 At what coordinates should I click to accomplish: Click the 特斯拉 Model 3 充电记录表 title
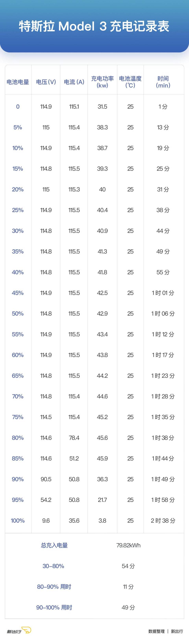pos(94,27)
